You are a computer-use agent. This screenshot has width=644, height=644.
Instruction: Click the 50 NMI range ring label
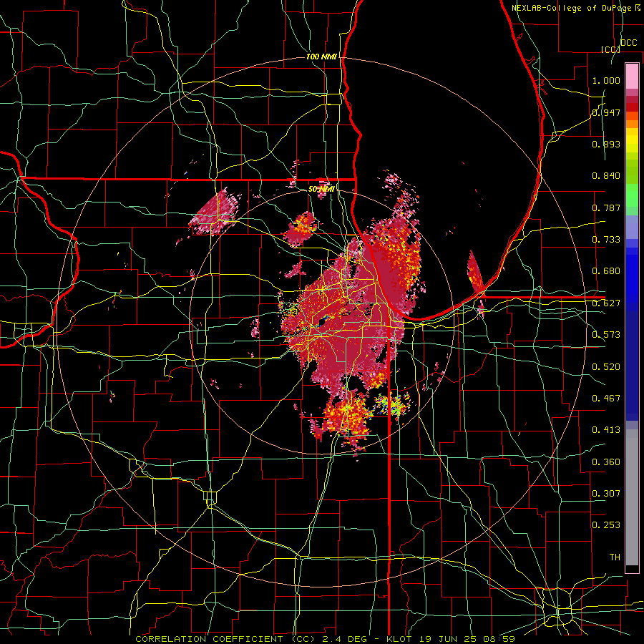pyautogui.click(x=321, y=189)
